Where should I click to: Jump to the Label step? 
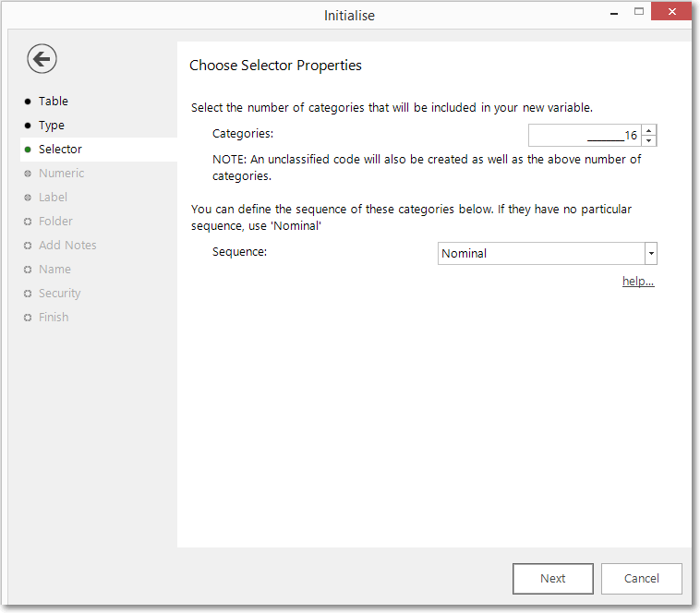53,198
